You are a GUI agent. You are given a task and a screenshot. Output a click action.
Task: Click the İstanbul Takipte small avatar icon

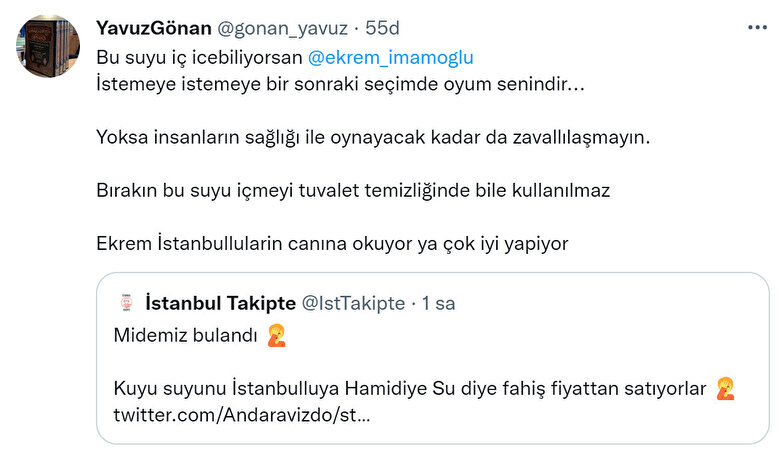point(126,302)
